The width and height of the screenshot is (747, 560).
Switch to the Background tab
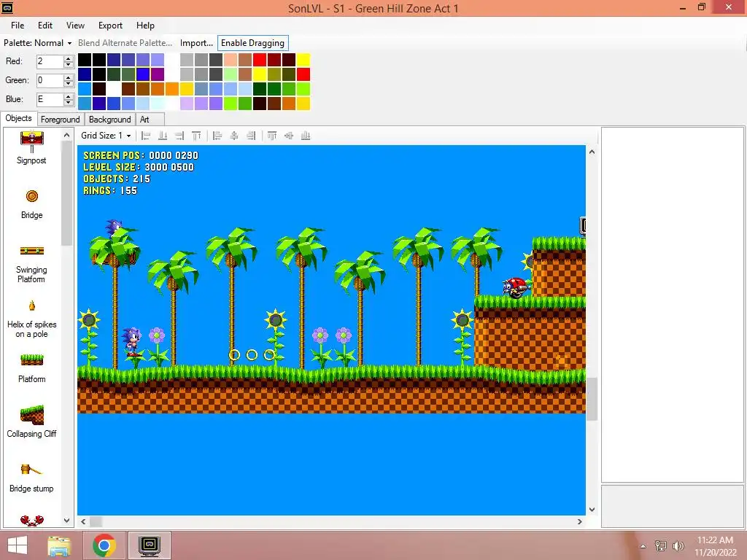point(110,120)
